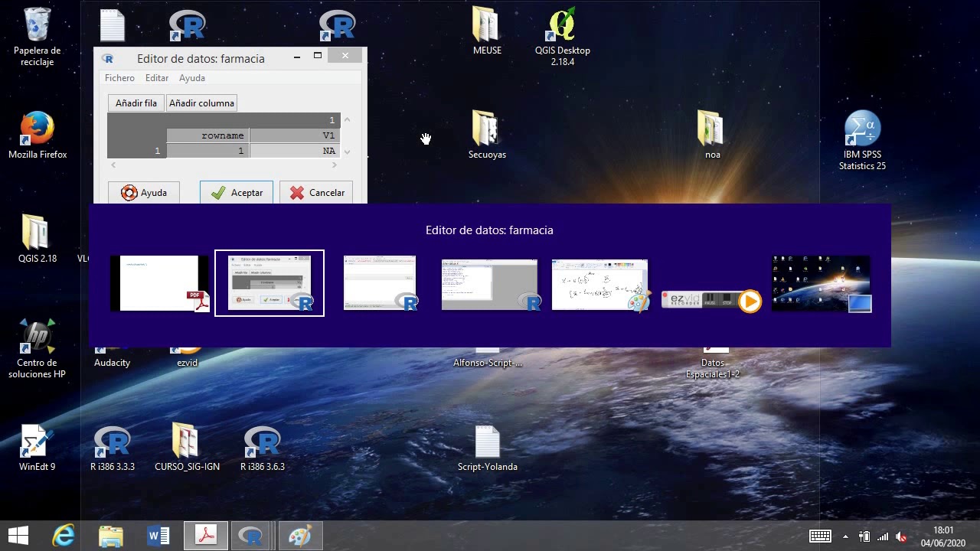Click the Añadir fila button
The width and height of the screenshot is (980, 551).
coord(136,103)
